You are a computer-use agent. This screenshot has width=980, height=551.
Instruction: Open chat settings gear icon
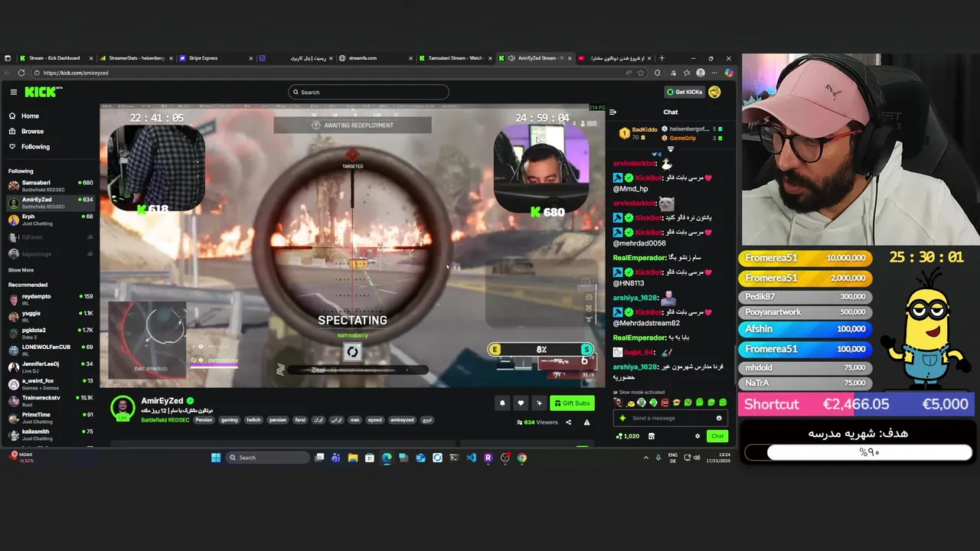click(x=697, y=436)
